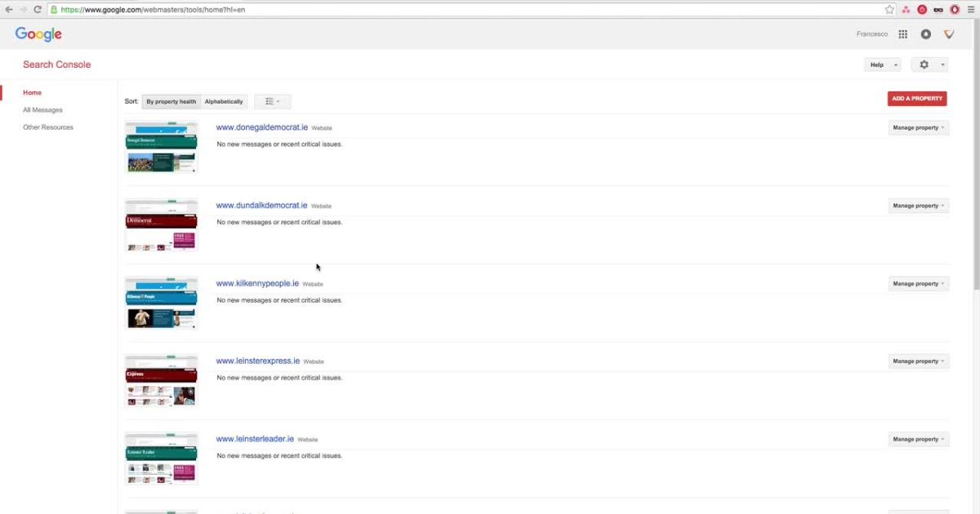Screen dimensions: 980x514
Task: Click the dundalkdemocrat.ie site thumbnail
Action: (x=162, y=225)
